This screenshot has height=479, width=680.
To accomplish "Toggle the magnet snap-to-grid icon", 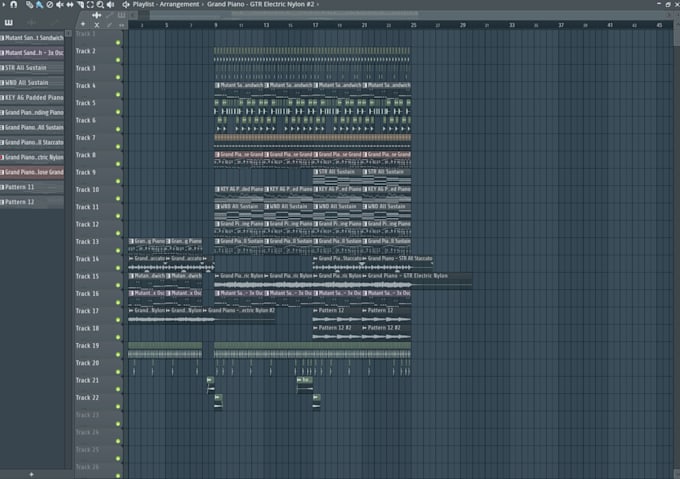I will tap(14, 4).
